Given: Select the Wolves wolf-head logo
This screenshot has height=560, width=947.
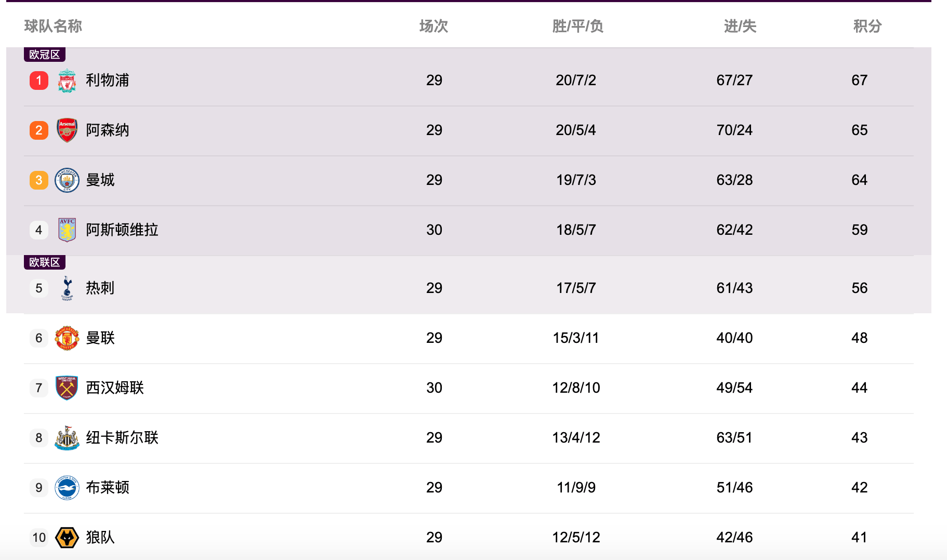Looking at the screenshot, I should pos(67,538).
